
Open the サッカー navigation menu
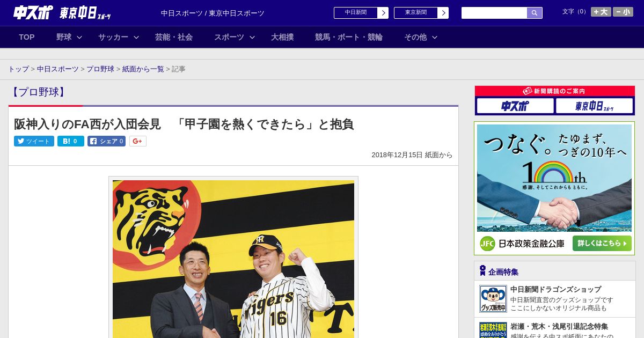tap(113, 37)
